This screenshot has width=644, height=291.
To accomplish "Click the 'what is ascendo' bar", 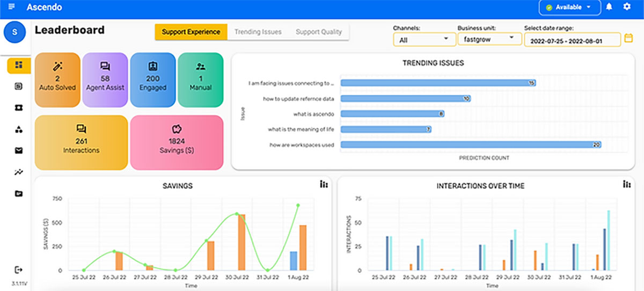I will [x=392, y=114].
